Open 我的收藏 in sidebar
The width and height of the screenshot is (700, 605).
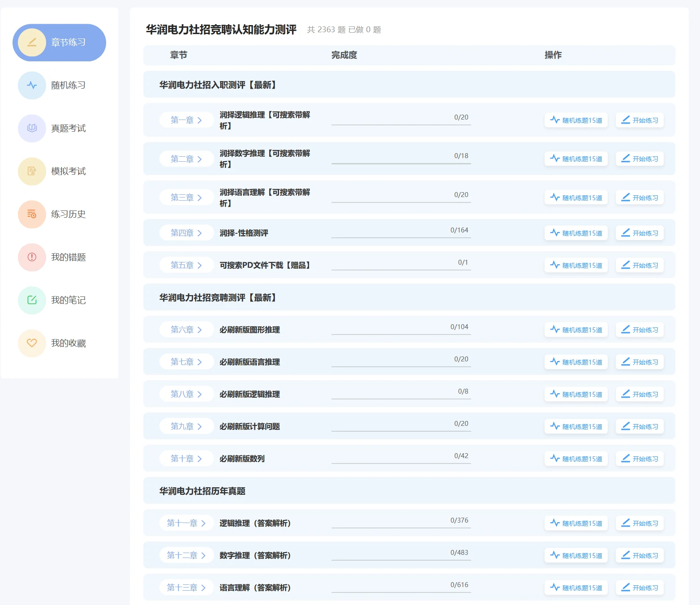tap(59, 343)
